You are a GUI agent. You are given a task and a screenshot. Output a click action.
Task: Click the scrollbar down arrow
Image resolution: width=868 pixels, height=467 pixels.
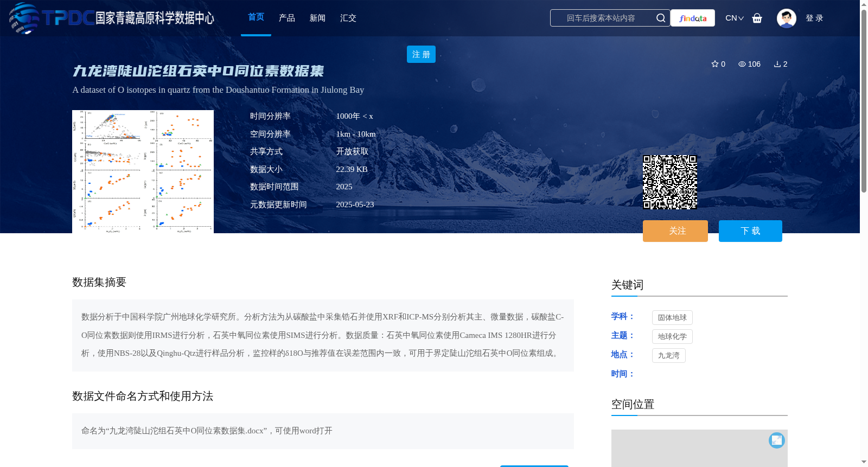864,462
